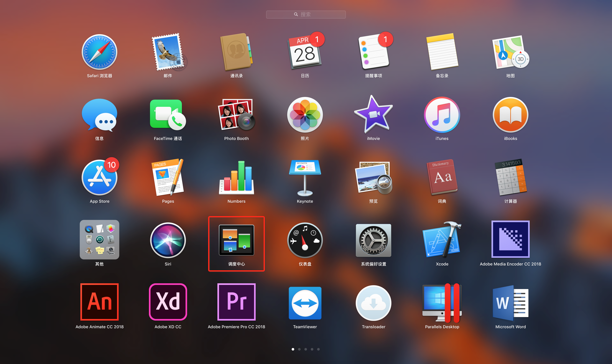This screenshot has width=612, height=364.
Task: Launch Siri
Action: (168, 240)
